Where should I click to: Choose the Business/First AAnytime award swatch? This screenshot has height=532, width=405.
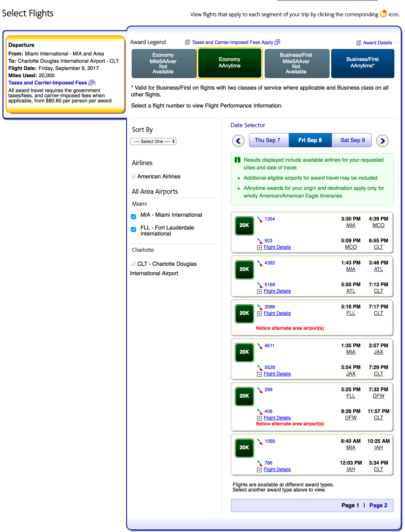pyautogui.click(x=362, y=63)
